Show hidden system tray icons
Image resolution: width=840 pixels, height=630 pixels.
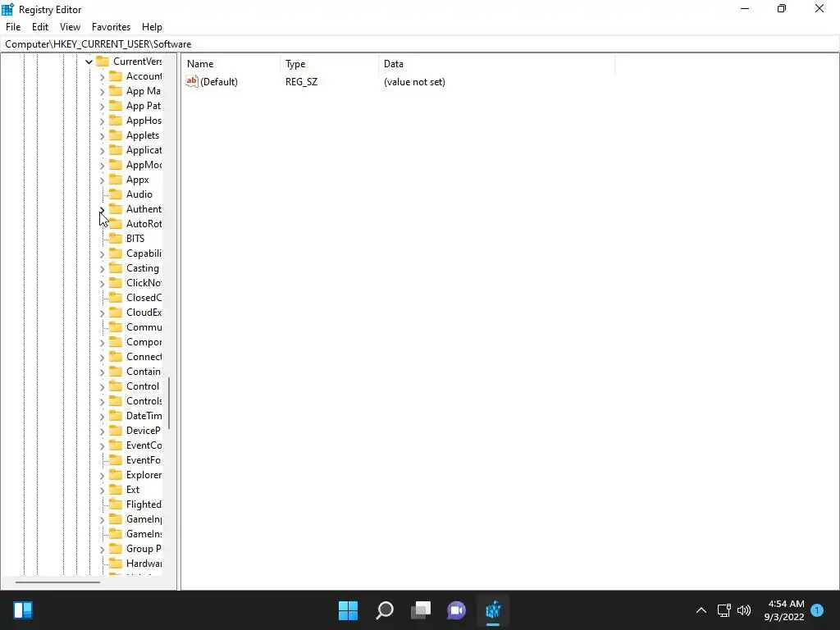point(701,610)
